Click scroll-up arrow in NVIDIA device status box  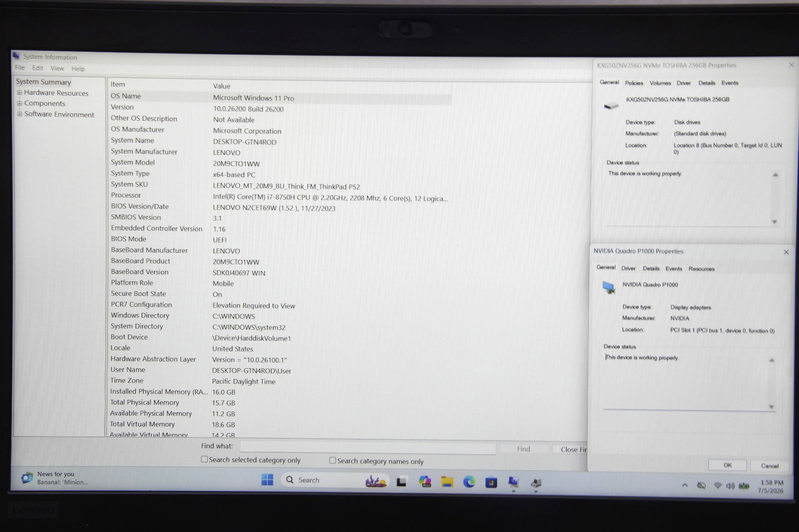pyautogui.click(x=772, y=360)
